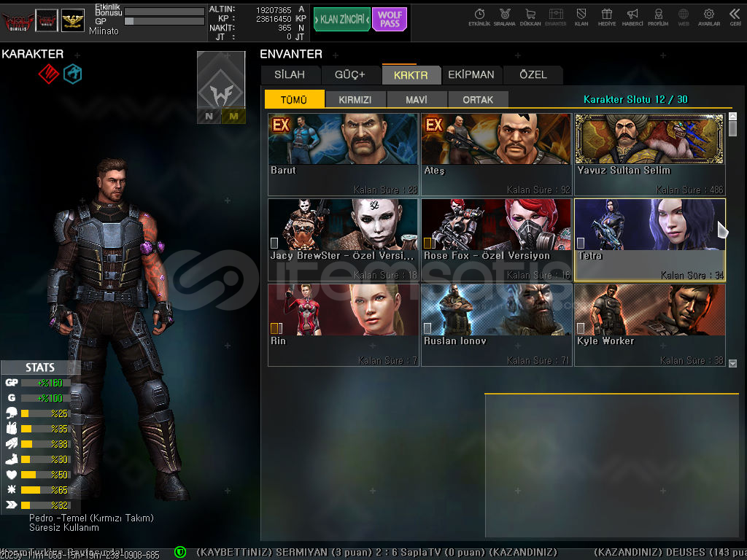The width and height of the screenshot is (747, 560).
Task: Switch to the GÜÇ+ tab
Action: [350, 75]
